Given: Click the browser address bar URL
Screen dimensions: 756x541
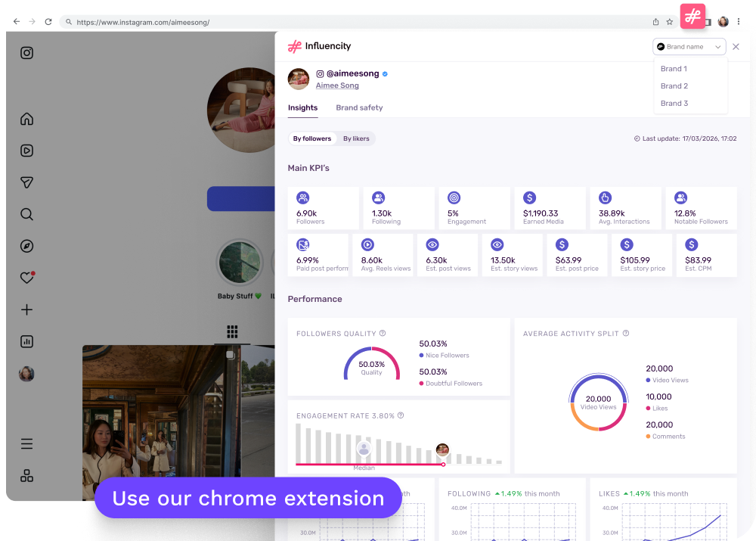Looking at the screenshot, I should [x=143, y=22].
